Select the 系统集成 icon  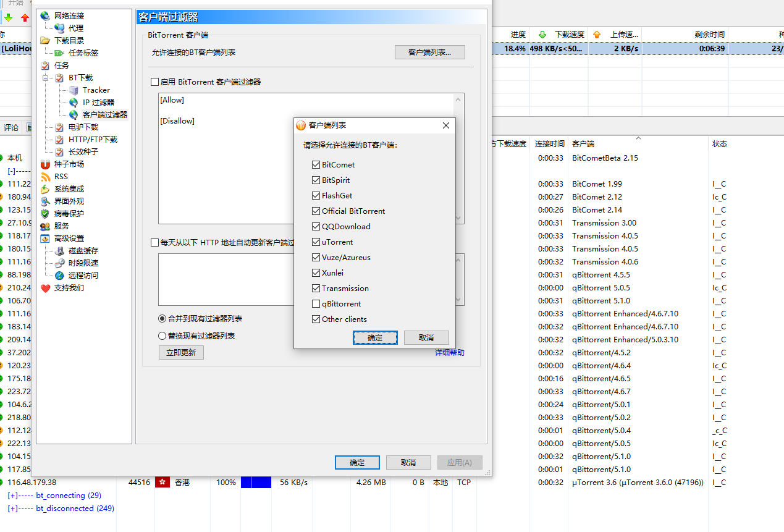[x=45, y=188]
